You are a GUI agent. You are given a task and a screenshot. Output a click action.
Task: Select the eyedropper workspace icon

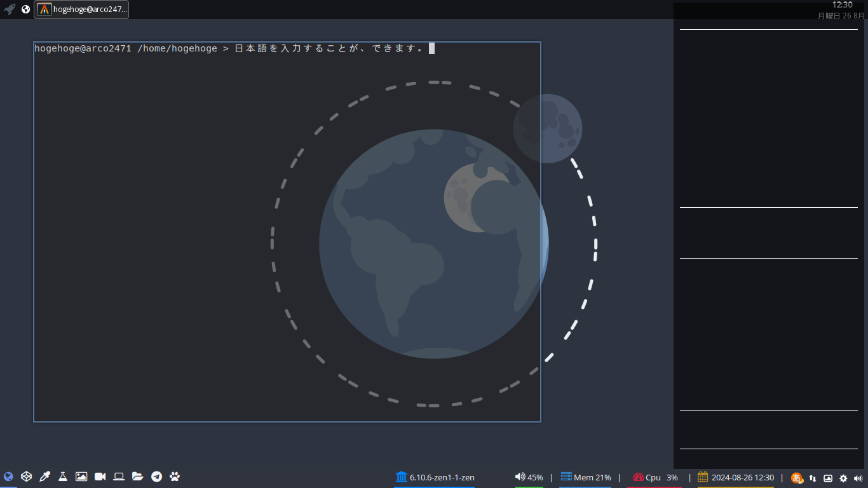point(44,477)
